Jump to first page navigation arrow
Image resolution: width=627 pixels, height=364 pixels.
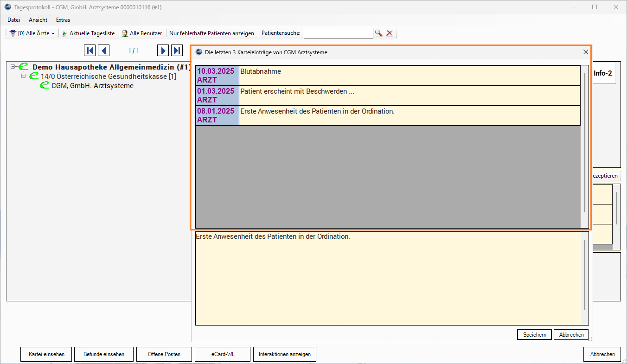pos(90,51)
